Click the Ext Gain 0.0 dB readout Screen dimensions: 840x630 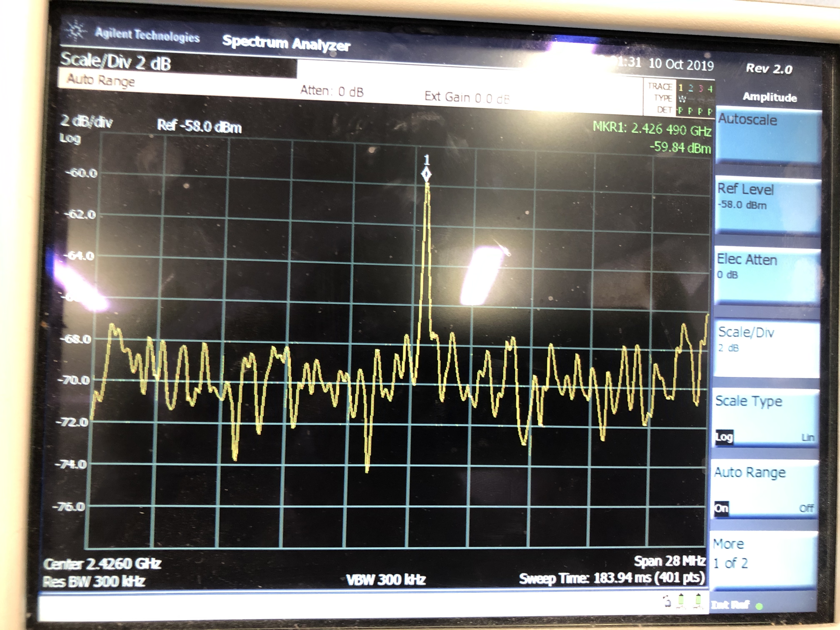tap(467, 97)
